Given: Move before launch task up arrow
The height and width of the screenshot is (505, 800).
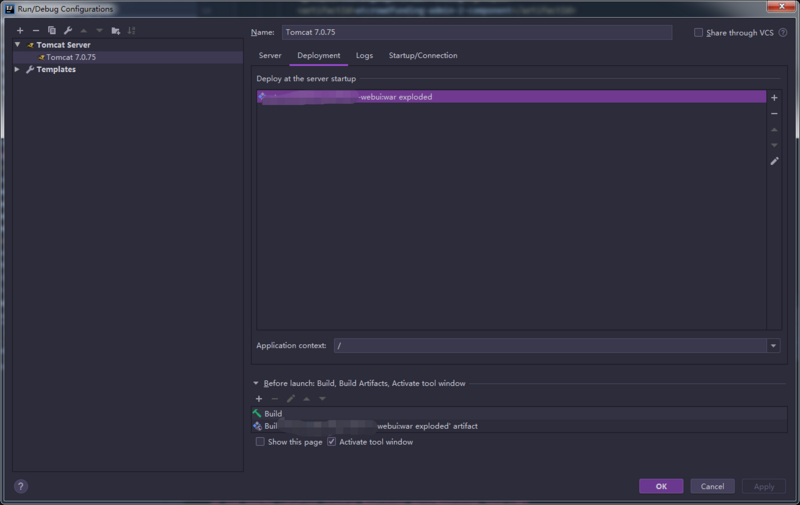Looking at the screenshot, I should click(306, 398).
